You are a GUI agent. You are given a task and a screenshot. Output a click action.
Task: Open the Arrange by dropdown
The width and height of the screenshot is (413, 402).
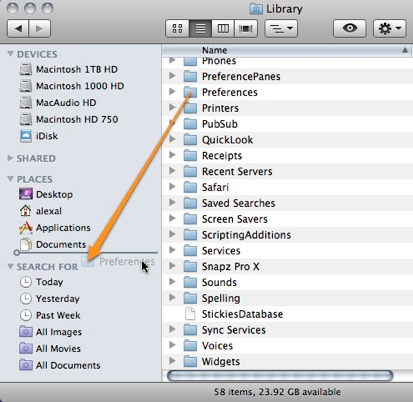(x=281, y=28)
